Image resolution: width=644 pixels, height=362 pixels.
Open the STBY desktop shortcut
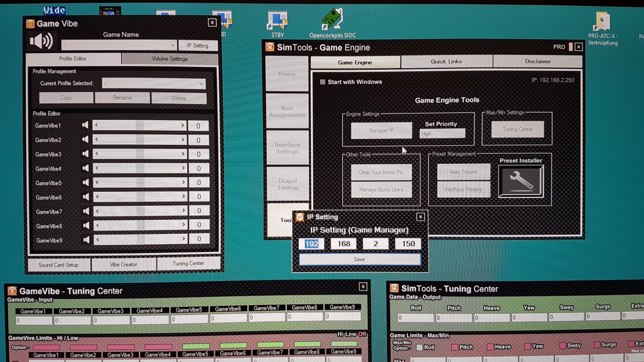[x=277, y=23]
